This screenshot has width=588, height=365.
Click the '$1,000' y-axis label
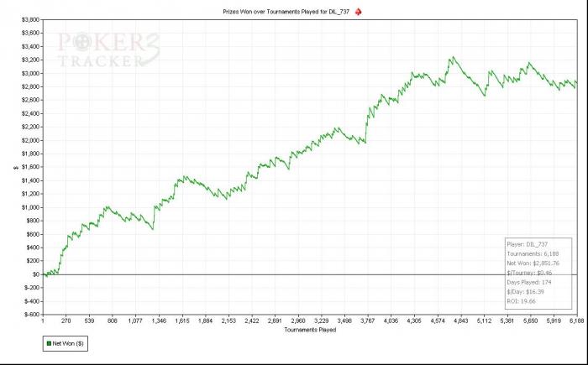click(32, 207)
